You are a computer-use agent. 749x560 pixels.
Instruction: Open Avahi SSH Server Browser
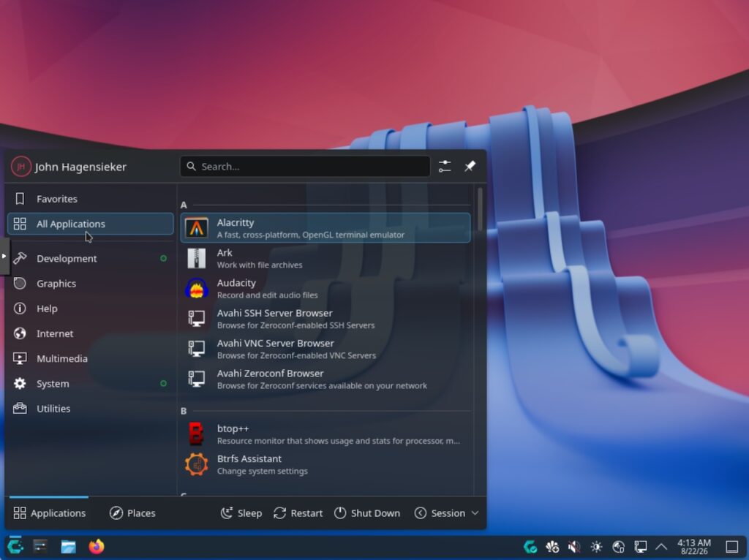[325, 319]
